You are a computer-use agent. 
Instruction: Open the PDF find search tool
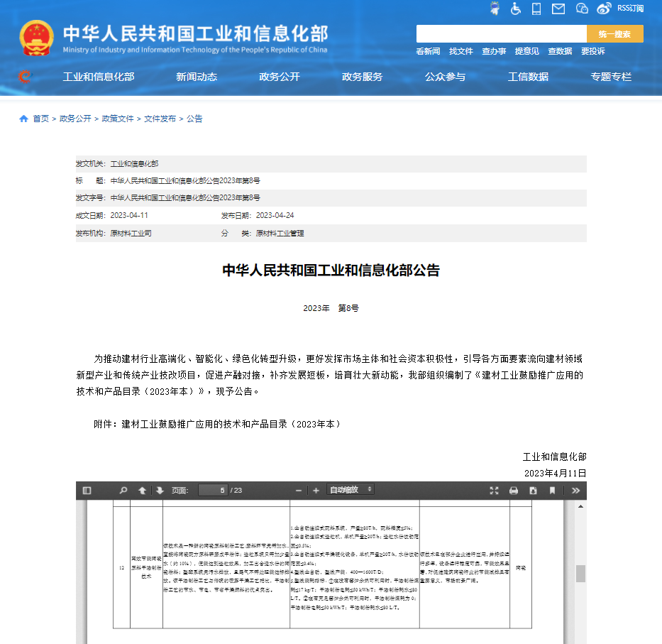click(x=123, y=490)
